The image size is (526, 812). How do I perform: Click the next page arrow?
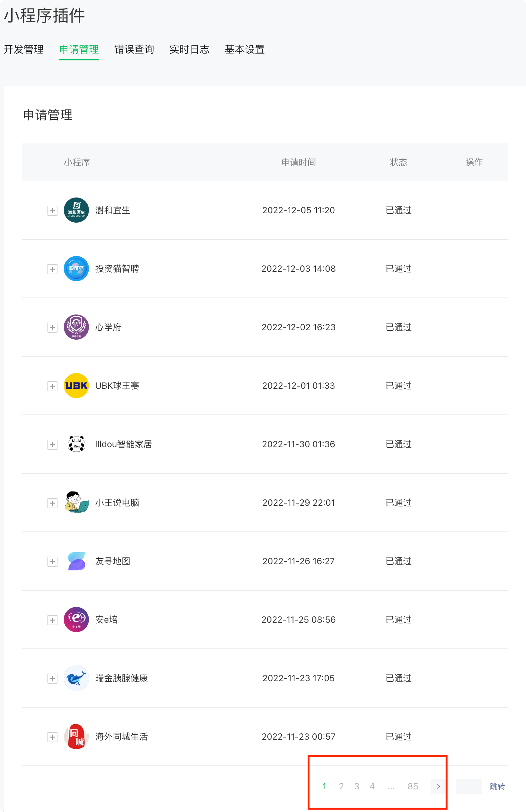pos(438,787)
